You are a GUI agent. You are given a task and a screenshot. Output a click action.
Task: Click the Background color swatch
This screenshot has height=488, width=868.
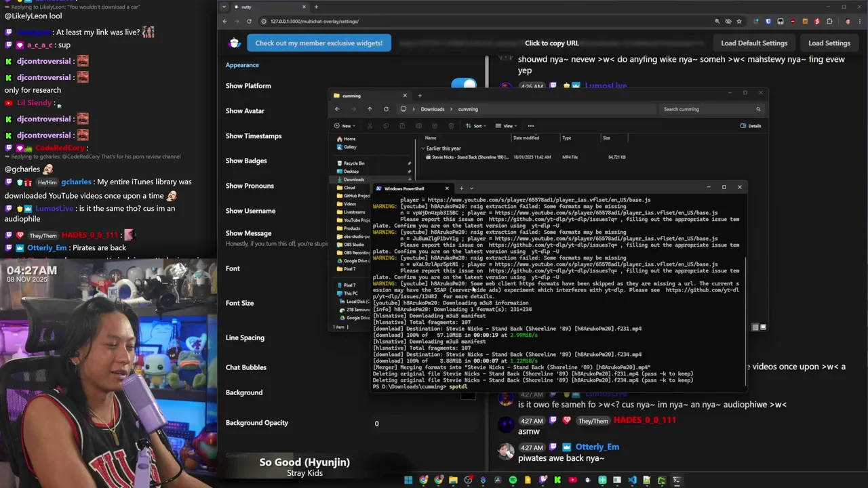click(468, 394)
